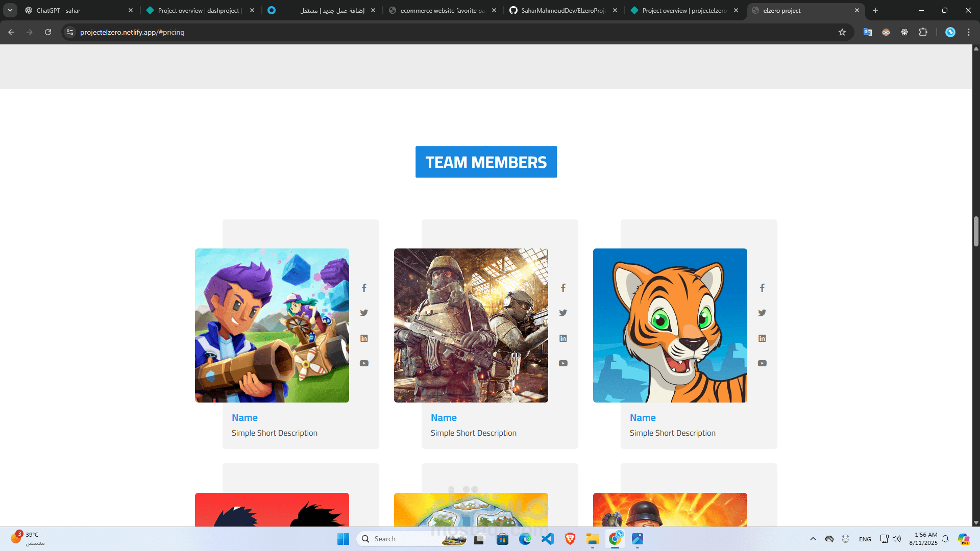Open Chrome three-dot menu
This screenshot has height=551, width=980.
(x=969, y=32)
